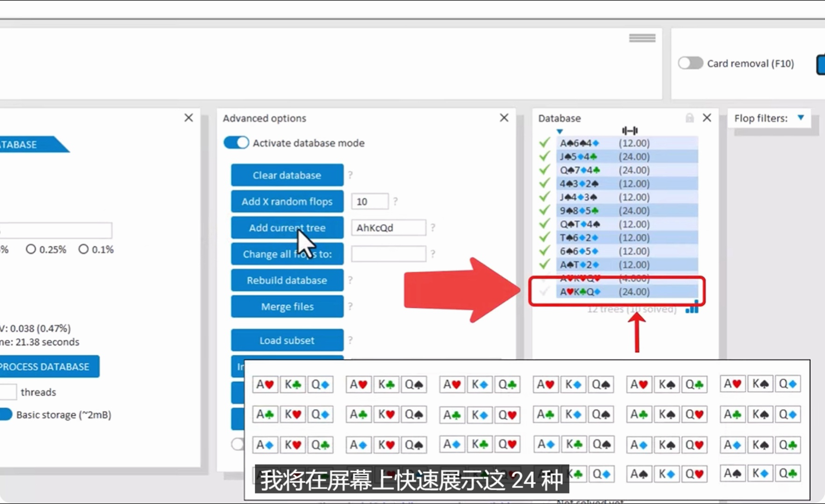Select the Q74 flop row in the Database list

pyautogui.click(x=627, y=170)
